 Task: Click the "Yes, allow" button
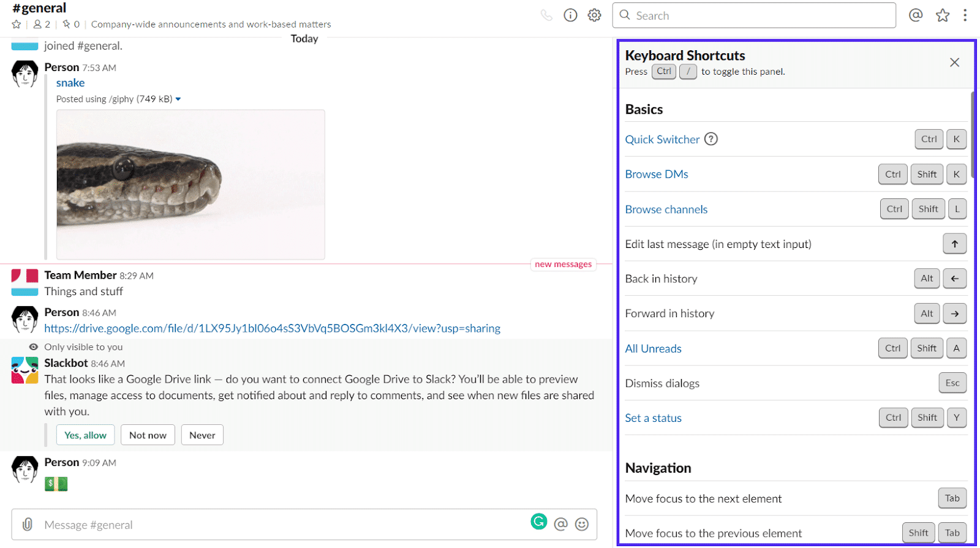tap(85, 435)
